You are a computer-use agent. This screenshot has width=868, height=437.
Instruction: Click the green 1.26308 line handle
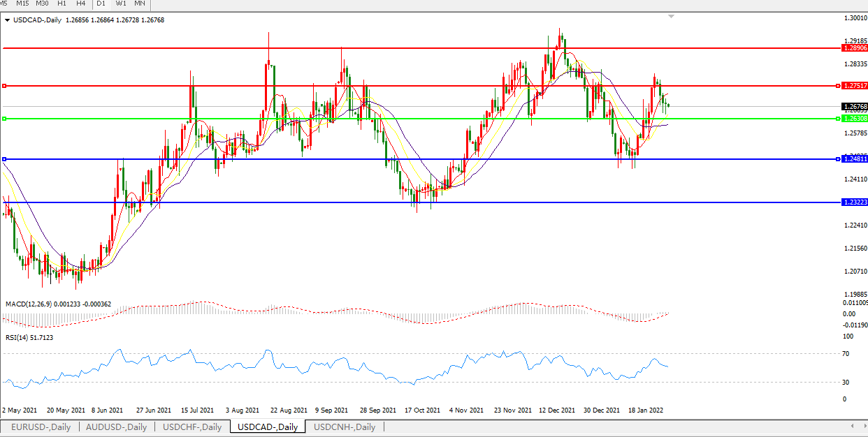coord(5,119)
